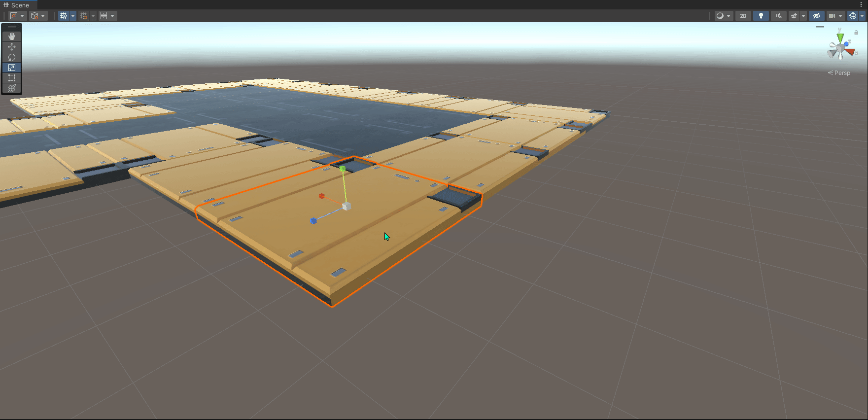Click the blue Z axis cone on orientation gizmo
Screen dimensions: 868x420
[846, 44]
